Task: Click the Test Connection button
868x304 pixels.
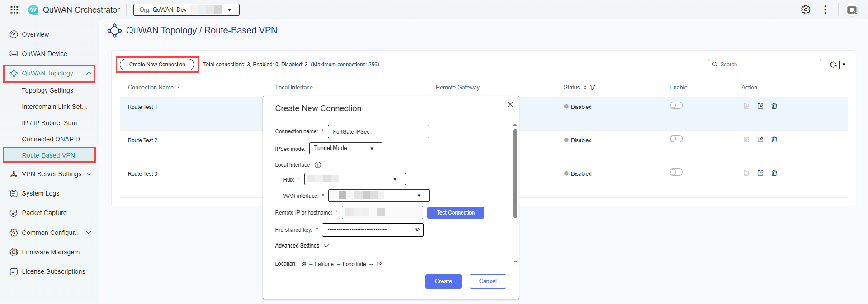Action: [x=456, y=213]
